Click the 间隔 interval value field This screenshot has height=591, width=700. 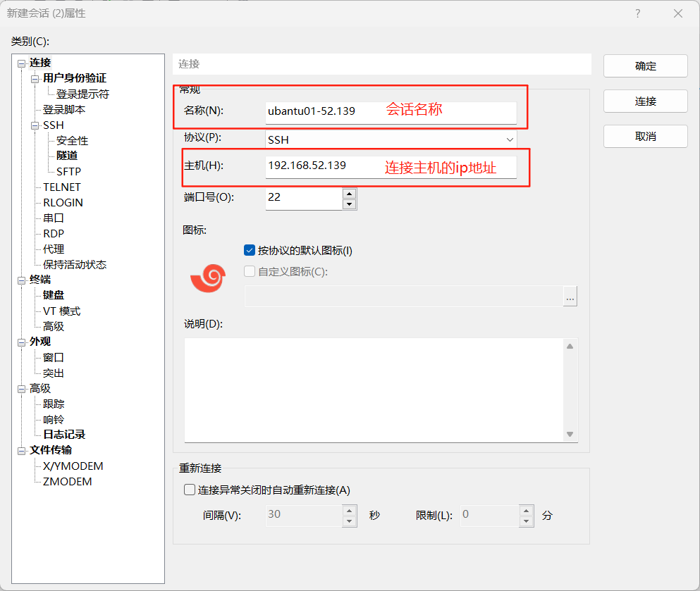[x=304, y=516]
